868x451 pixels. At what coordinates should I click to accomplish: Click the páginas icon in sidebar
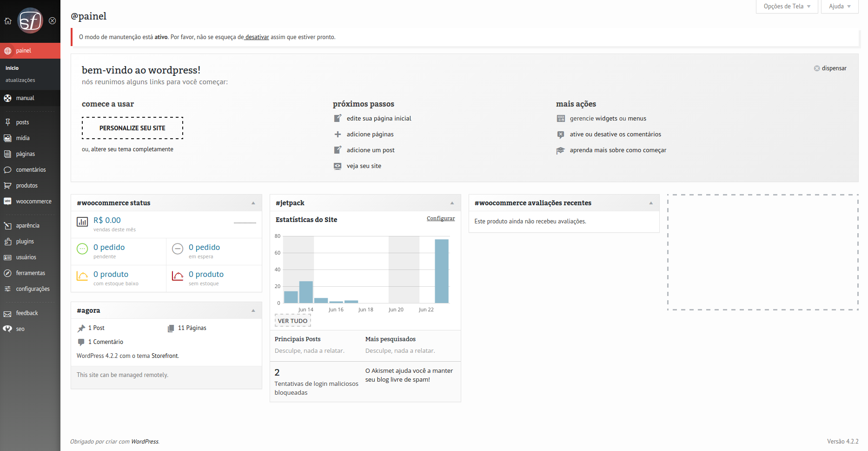[8, 154]
